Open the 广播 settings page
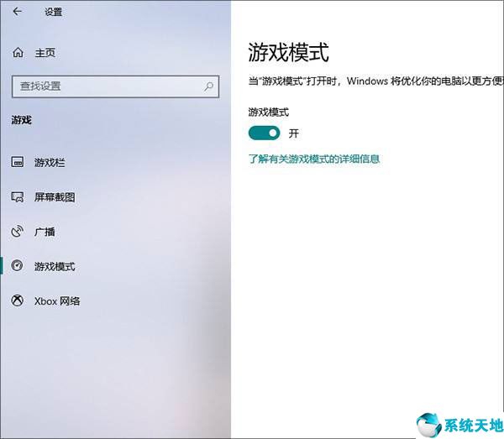 [x=45, y=232]
